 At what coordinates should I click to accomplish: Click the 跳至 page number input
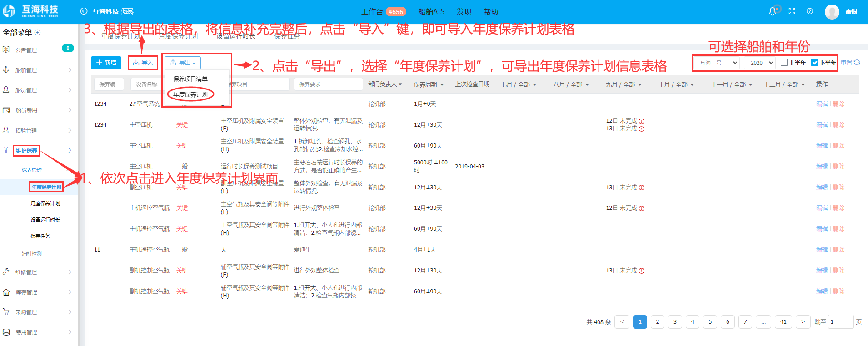tap(841, 322)
